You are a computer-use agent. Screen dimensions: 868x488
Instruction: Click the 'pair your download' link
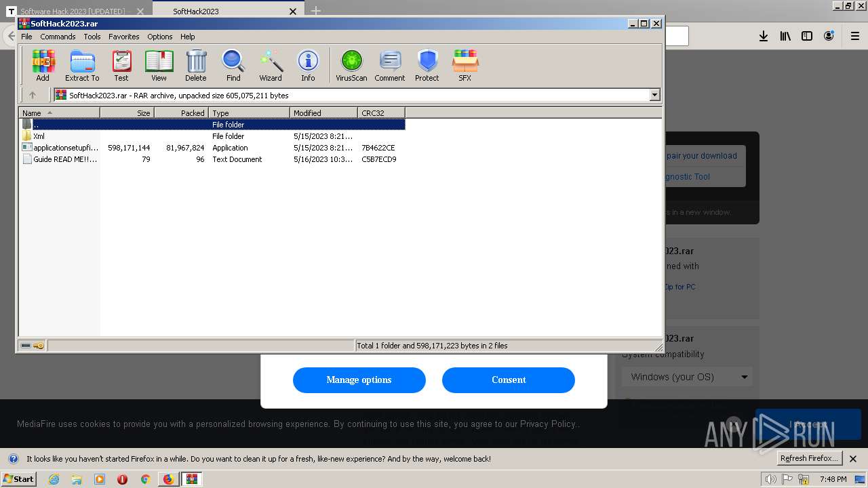click(x=701, y=156)
